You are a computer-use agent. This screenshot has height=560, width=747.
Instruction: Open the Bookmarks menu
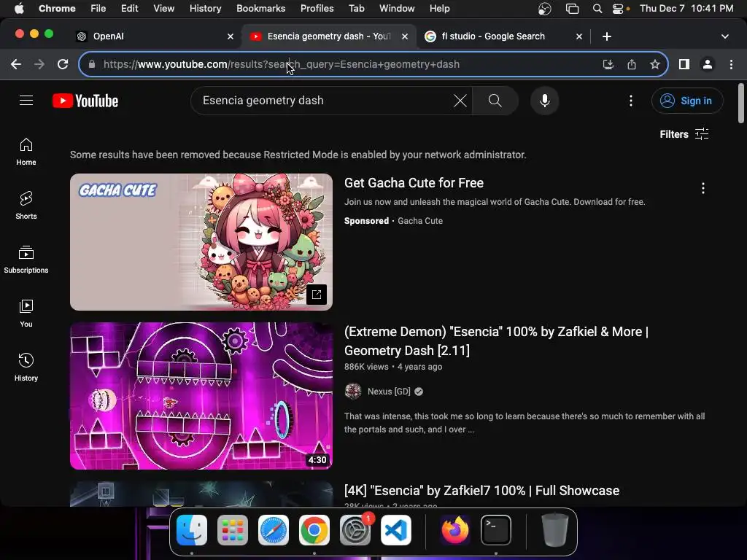coord(260,9)
